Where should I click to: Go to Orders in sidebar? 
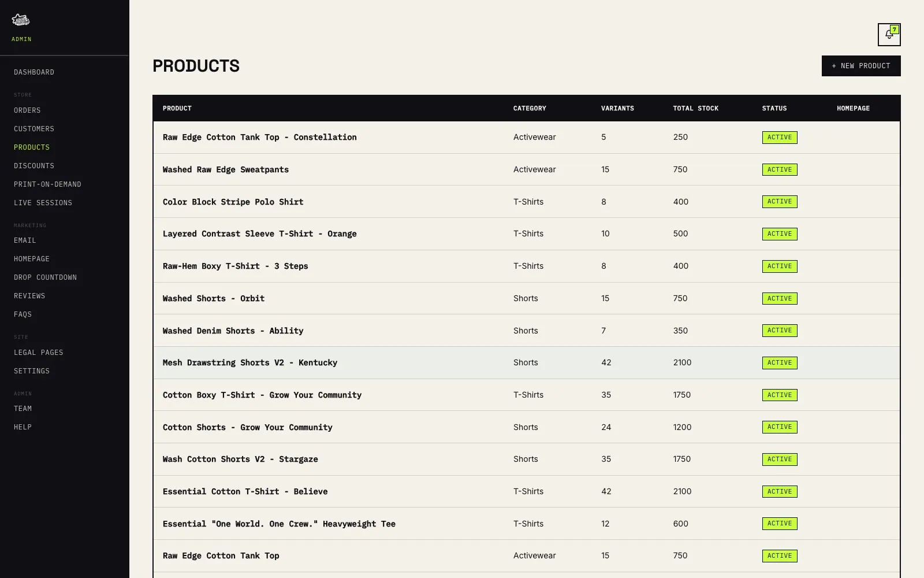coord(27,110)
